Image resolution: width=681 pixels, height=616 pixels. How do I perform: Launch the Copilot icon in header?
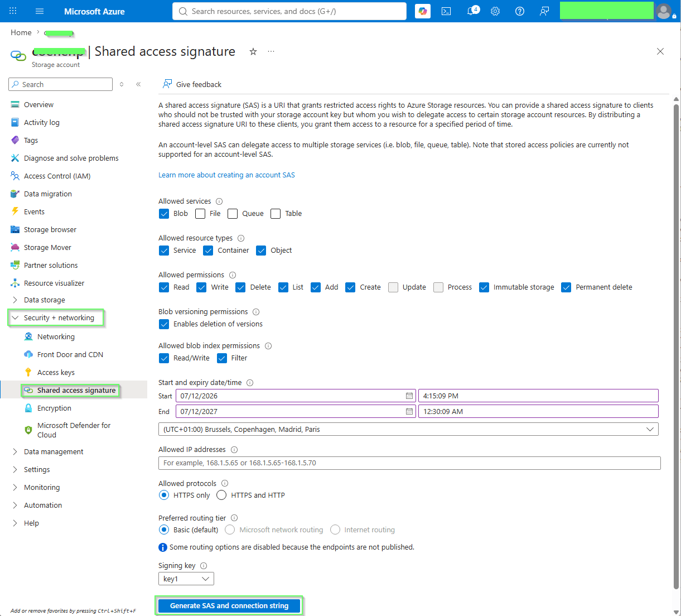[423, 11]
